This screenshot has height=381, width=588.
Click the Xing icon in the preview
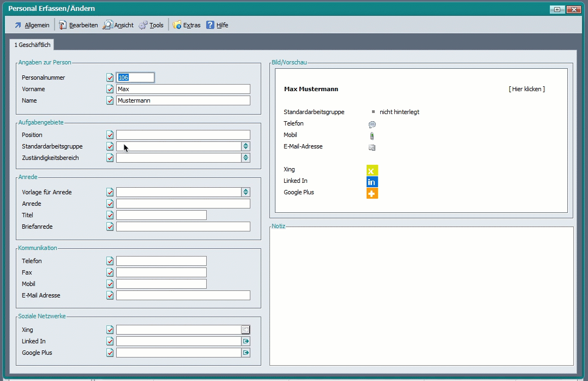pyautogui.click(x=372, y=170)
